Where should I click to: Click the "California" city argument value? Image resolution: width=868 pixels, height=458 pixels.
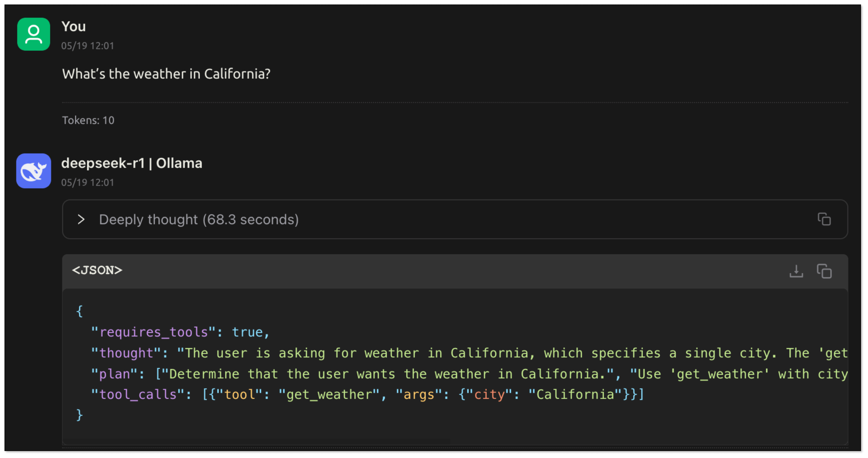(575, 395)
